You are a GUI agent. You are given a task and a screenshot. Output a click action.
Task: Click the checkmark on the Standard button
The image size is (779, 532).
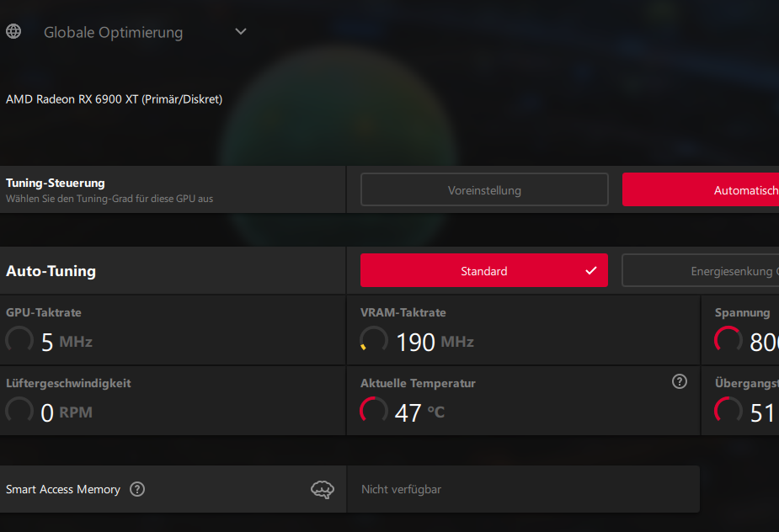click(590, 271)
